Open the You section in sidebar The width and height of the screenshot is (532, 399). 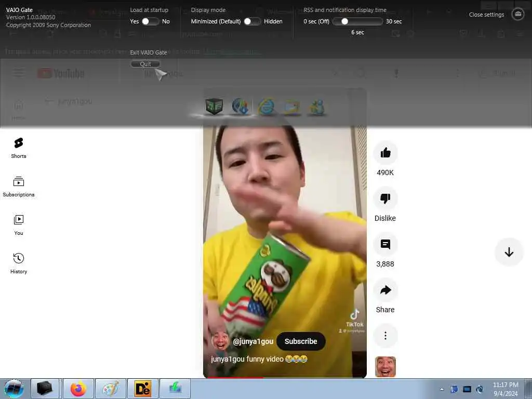point(19,224)
